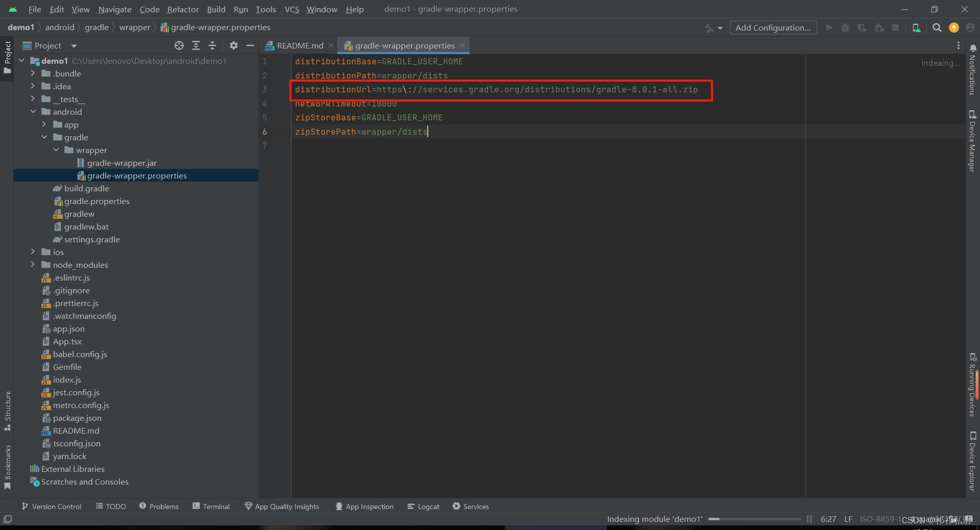Expand the .bundle folder

coord(33,73)
